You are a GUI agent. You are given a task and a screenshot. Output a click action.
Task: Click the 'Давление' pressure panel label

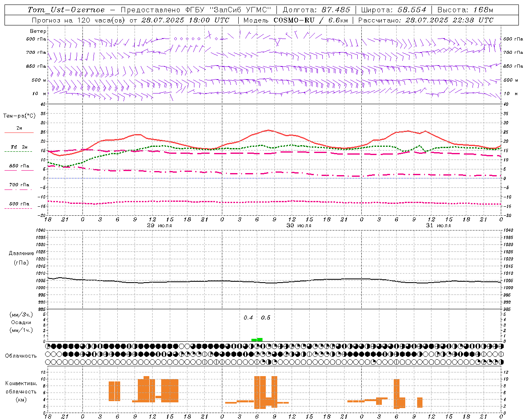21,253
